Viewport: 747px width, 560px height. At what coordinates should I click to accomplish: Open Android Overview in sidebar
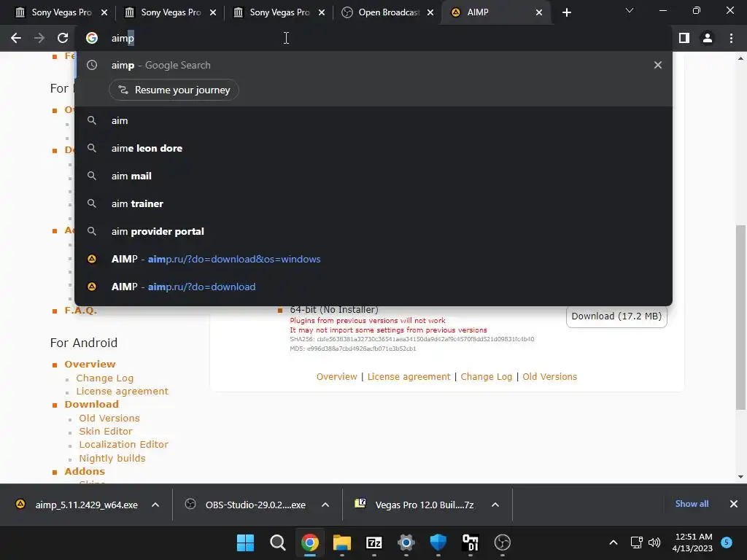90,365
